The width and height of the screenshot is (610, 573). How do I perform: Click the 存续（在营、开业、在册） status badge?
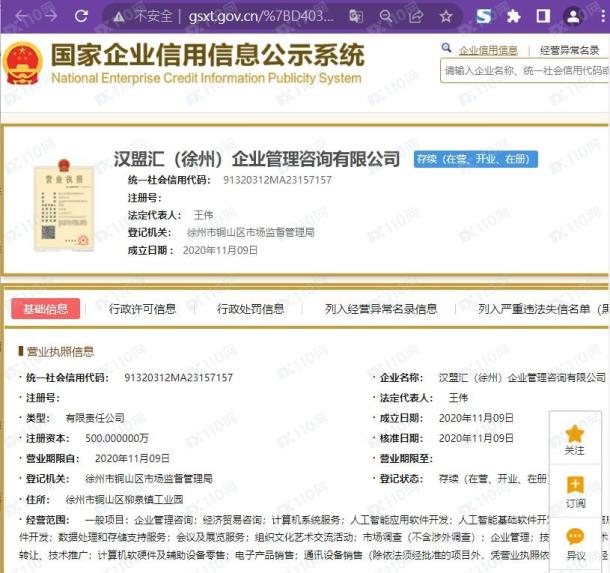click(x=476, y=159)
